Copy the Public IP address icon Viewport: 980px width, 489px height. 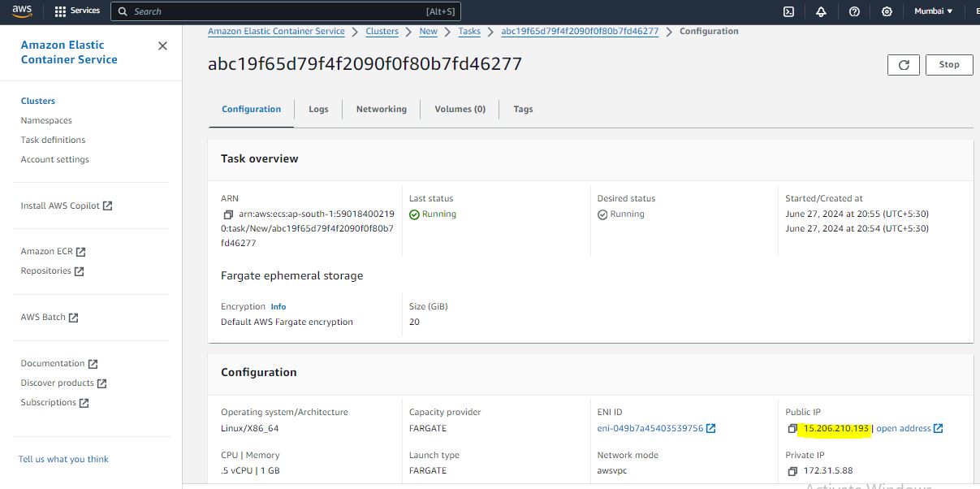[792, 429]
